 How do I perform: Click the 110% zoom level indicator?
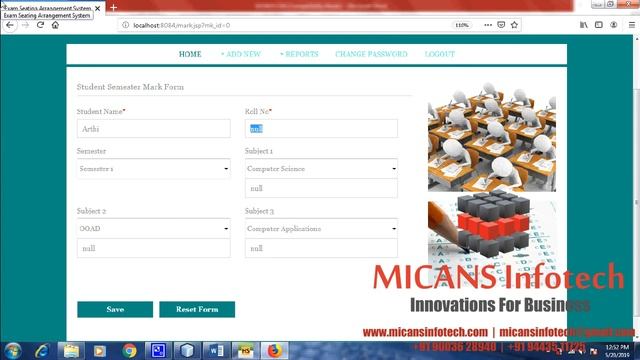(x=462, y=25)
